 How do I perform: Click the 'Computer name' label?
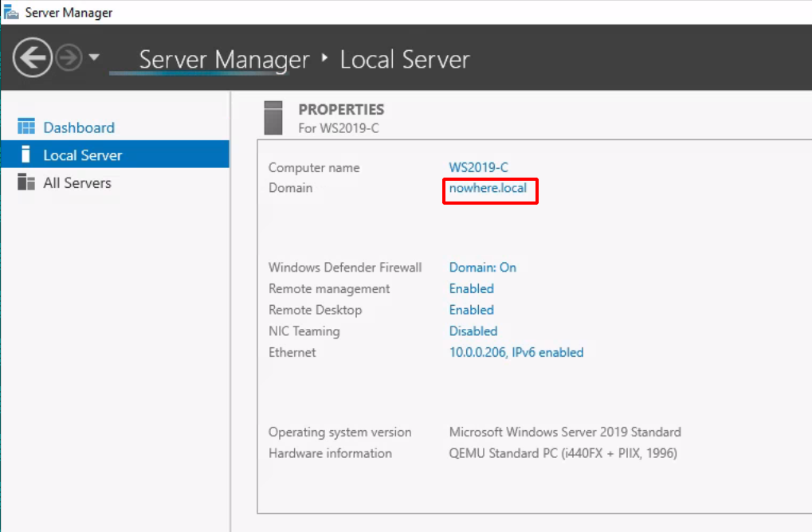[x=314, y=168]
